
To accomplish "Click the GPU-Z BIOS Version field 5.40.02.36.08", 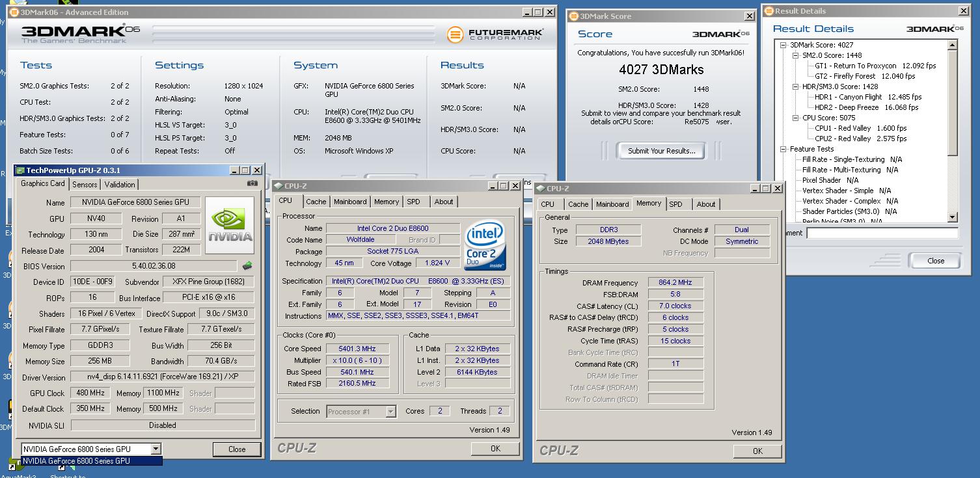I will [x=154, y=266].
